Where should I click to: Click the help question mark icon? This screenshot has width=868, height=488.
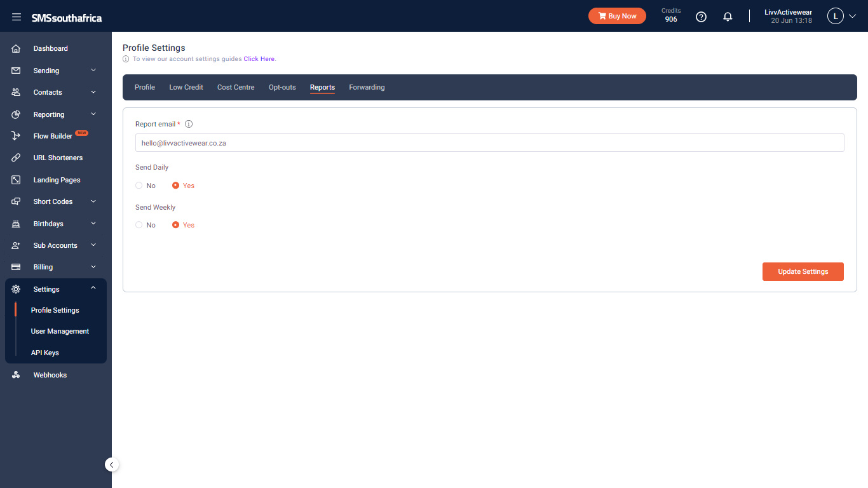pyautogui.click(x=701, y=17)
